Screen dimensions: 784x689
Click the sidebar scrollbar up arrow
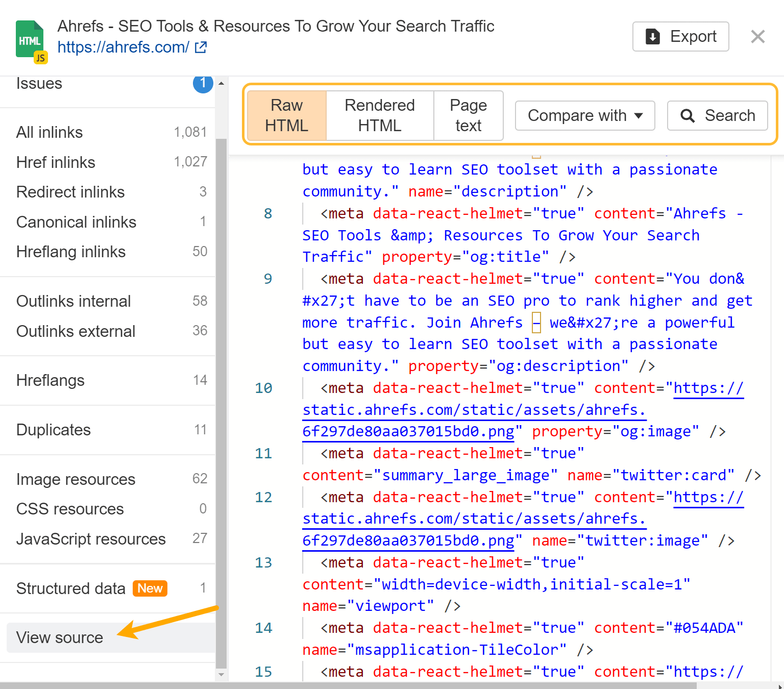(221, 83)
